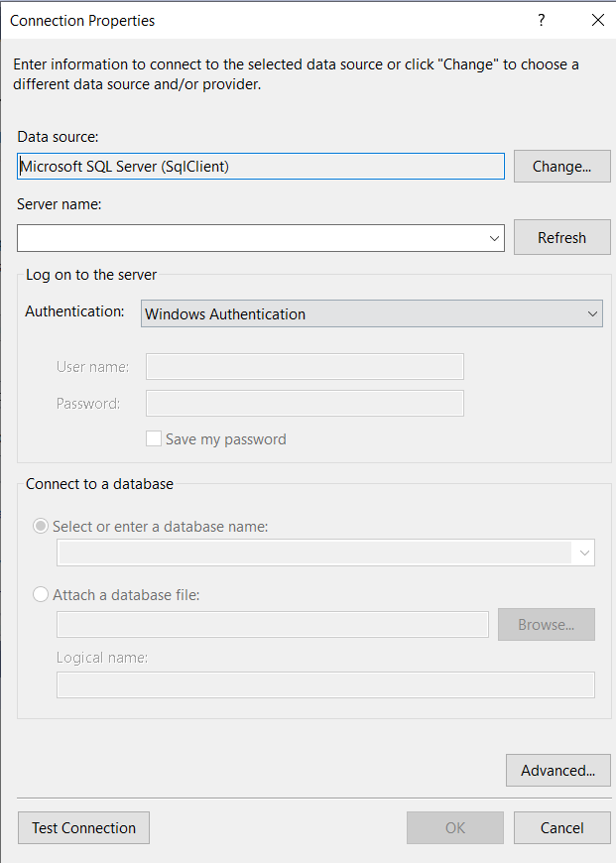Open the Authentication method dropdown
616x863 pixels.
tap(593, 313)
